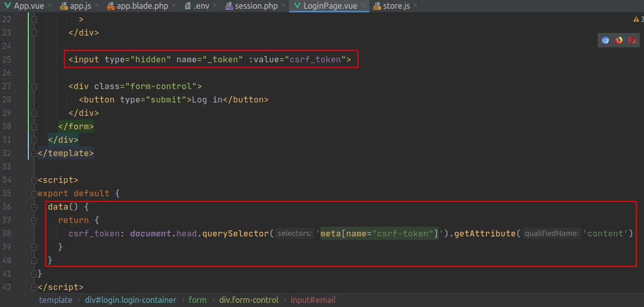
Task: Click the meta[name="csrf-token"] selector string
Action: tap(380, 233)
